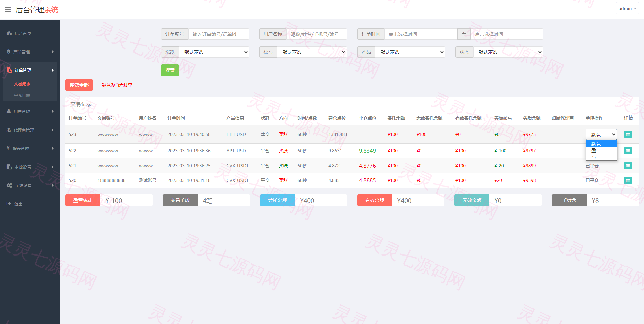644x324 pixels.
Task: Focus the 用户名称 search field
Action: click(x=317, y=34)
